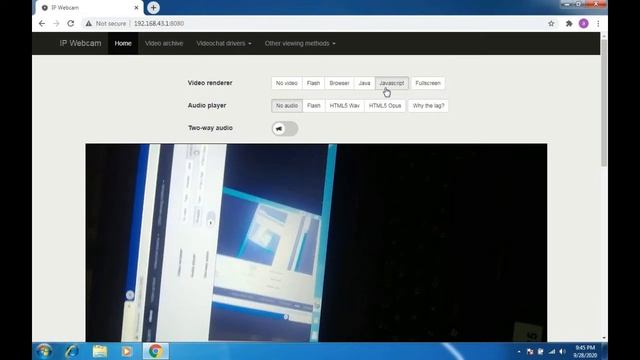This screenshot has height=360, width=640.
Task: Open the taskbar clock and date
Action: point(585,351)
